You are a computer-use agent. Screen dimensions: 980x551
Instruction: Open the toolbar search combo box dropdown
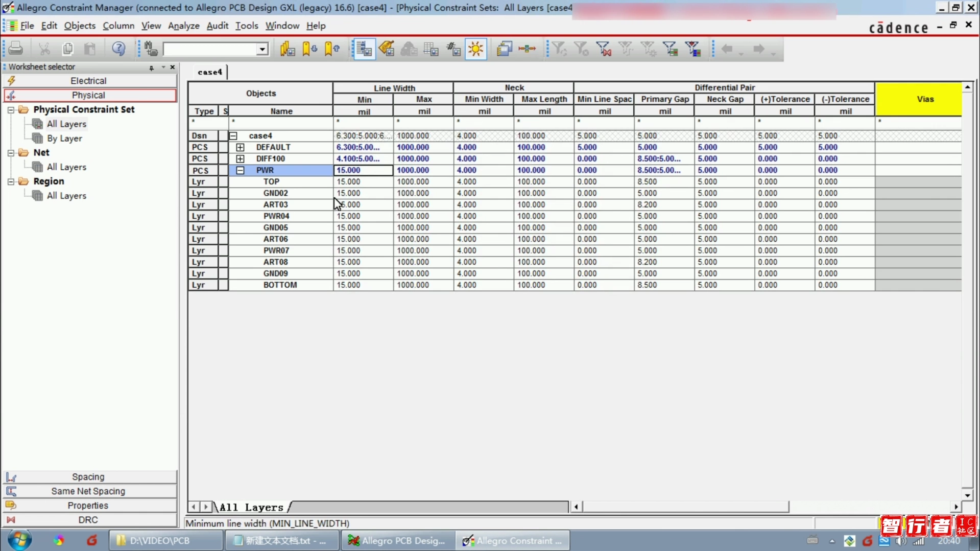262,49
